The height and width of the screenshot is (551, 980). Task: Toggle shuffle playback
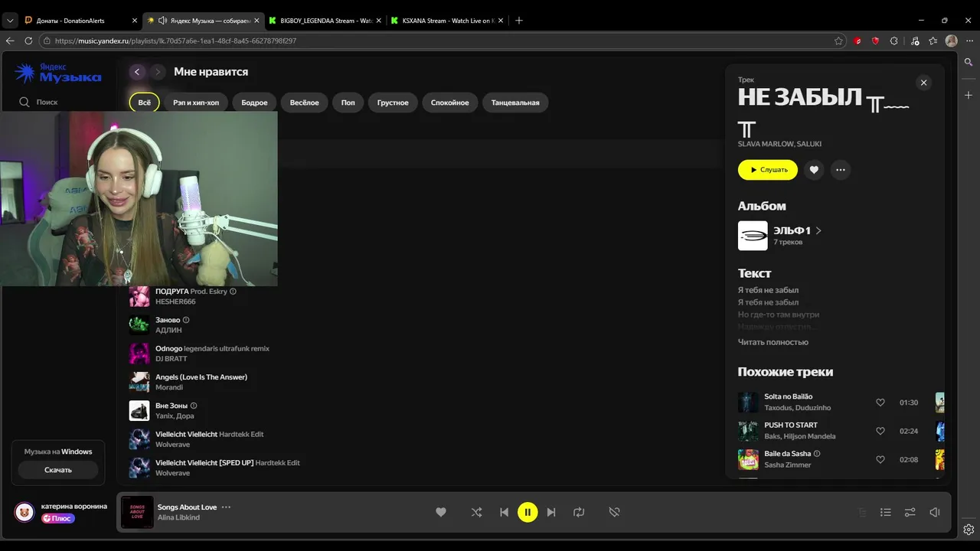coord(476,512)
